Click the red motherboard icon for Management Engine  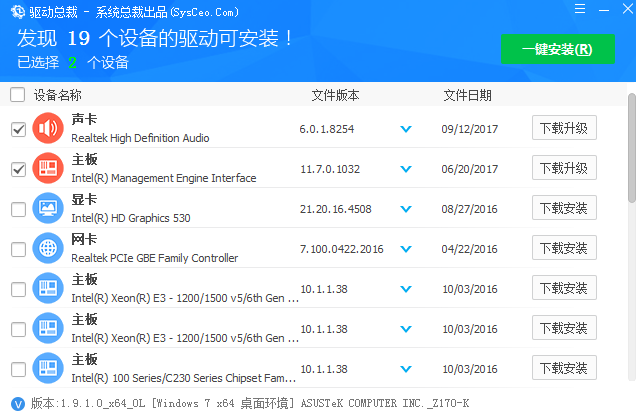pyautogui.click(x=48, y=168)
